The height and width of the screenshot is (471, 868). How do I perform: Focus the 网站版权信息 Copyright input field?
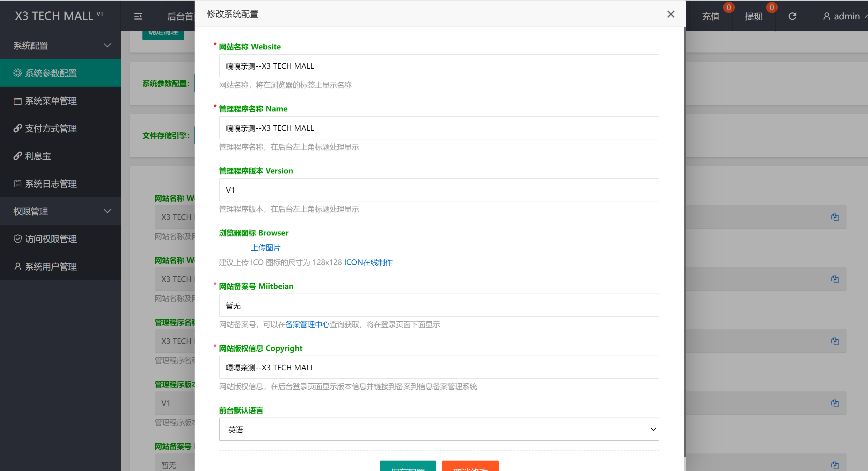click(x=439, y=367)
